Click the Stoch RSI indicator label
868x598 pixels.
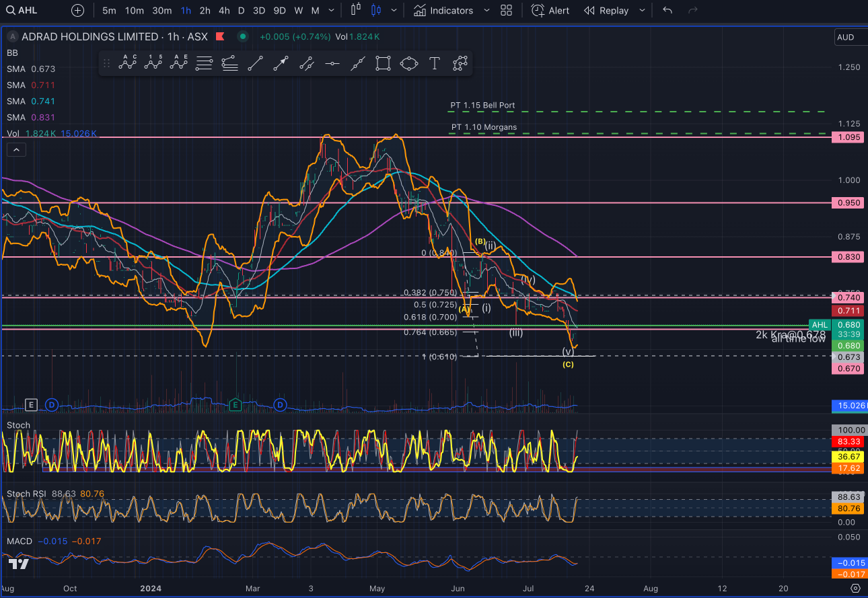(26, 494)
